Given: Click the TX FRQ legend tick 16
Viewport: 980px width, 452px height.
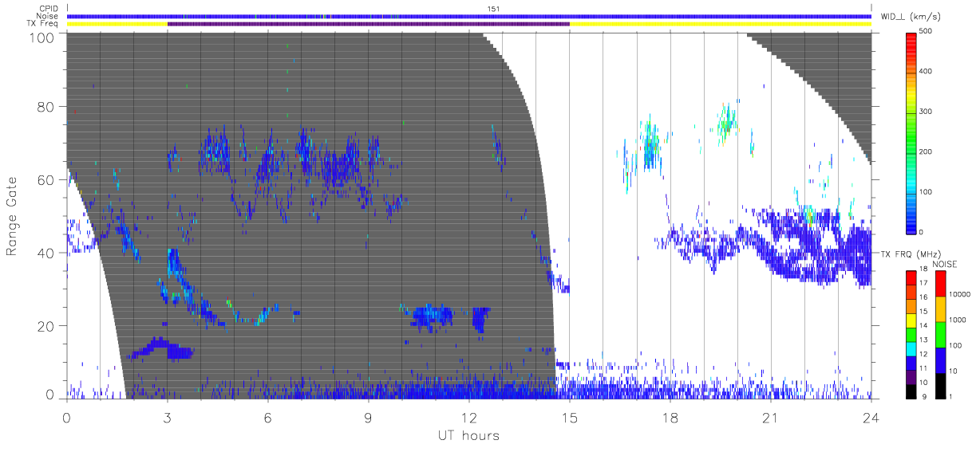Looking at the screenshot, I should (x=923, y=297).
